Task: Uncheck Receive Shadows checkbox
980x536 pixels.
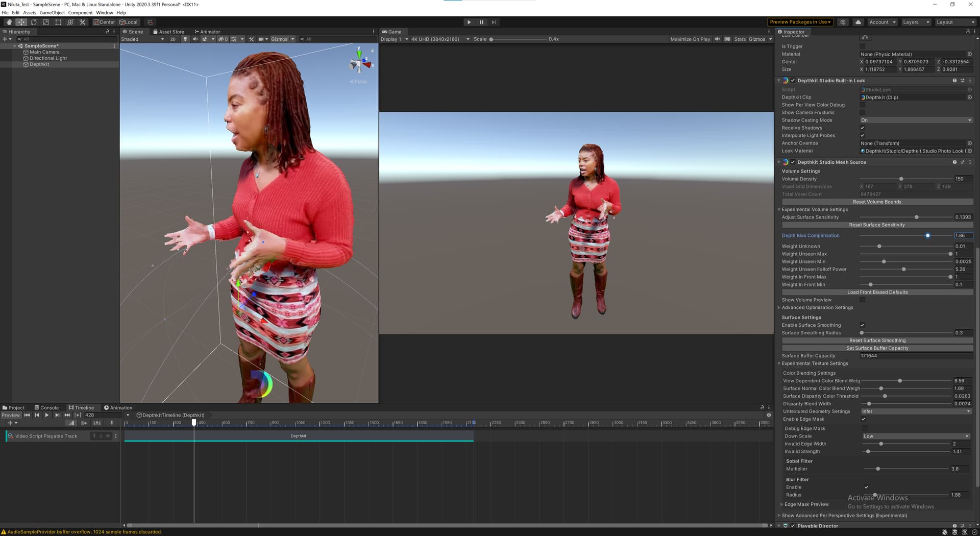Action: (863, 128)
